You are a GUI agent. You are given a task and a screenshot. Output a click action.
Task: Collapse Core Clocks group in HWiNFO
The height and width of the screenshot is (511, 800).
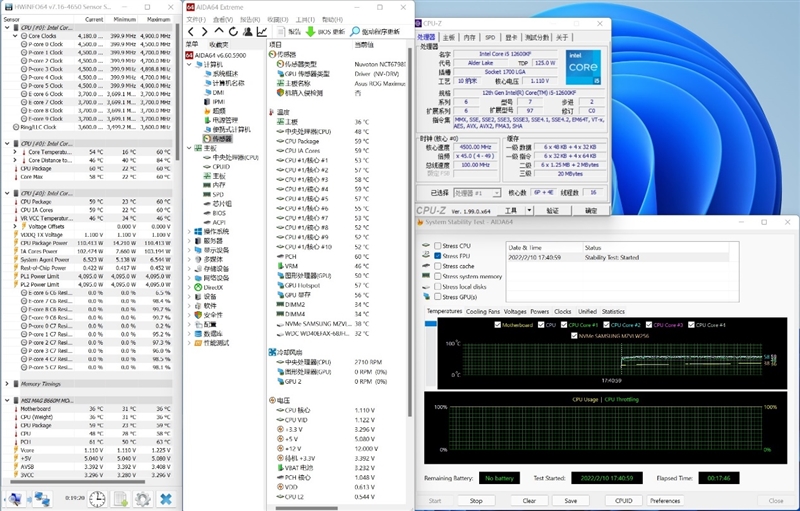click(x=15, y=36)
